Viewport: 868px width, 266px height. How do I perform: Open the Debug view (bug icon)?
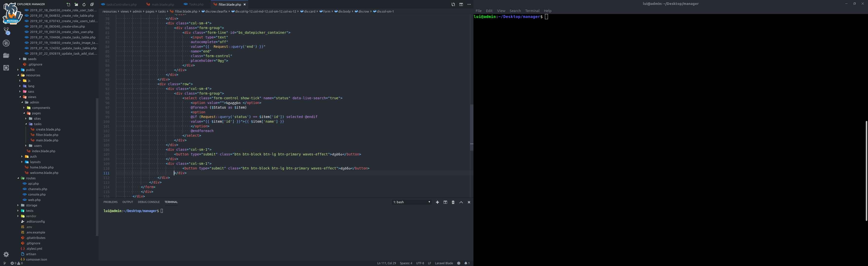pyautogui.click(x=6, y=43)
